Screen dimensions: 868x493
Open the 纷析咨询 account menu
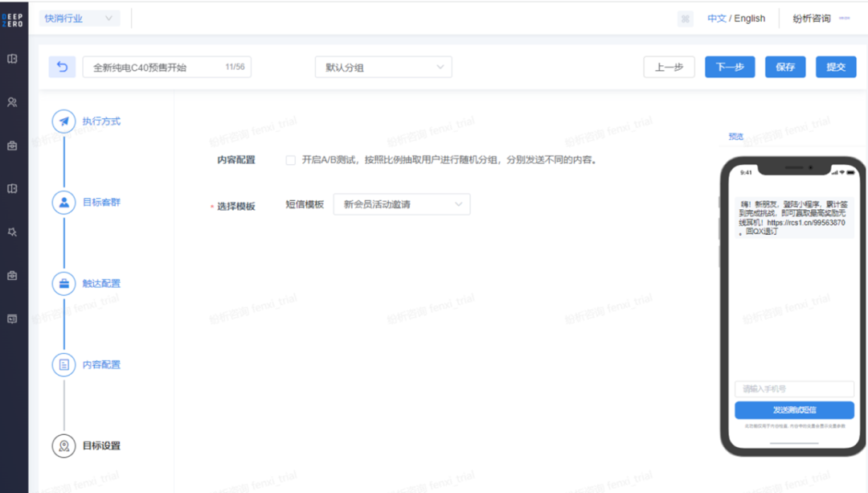[x=813, y=18]
